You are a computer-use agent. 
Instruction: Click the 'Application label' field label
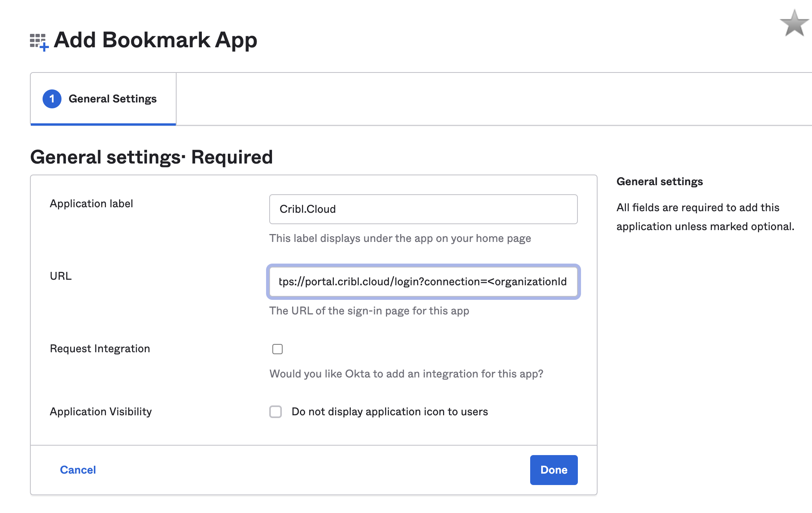click(91, 204)
